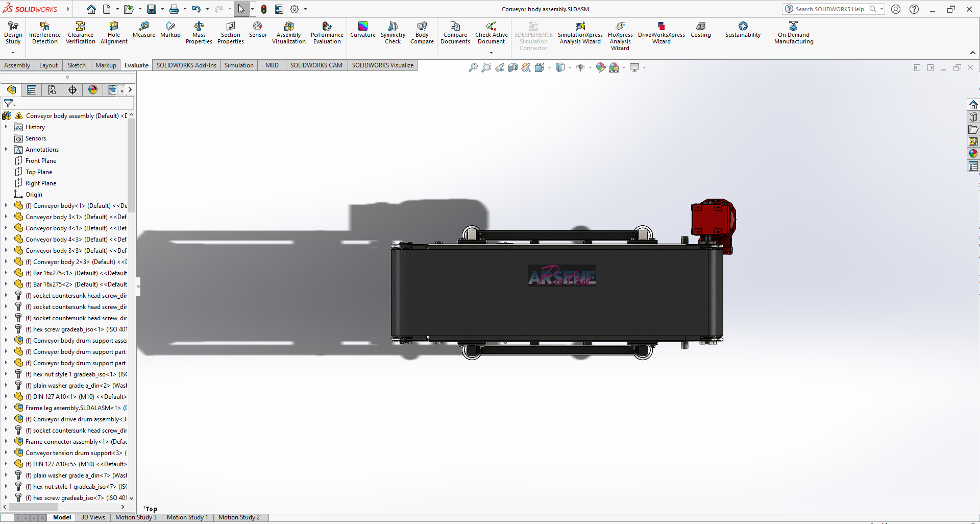Switch to the Layout tab
The width and height of the screenshot is (980, 524).
coord(48,65)
